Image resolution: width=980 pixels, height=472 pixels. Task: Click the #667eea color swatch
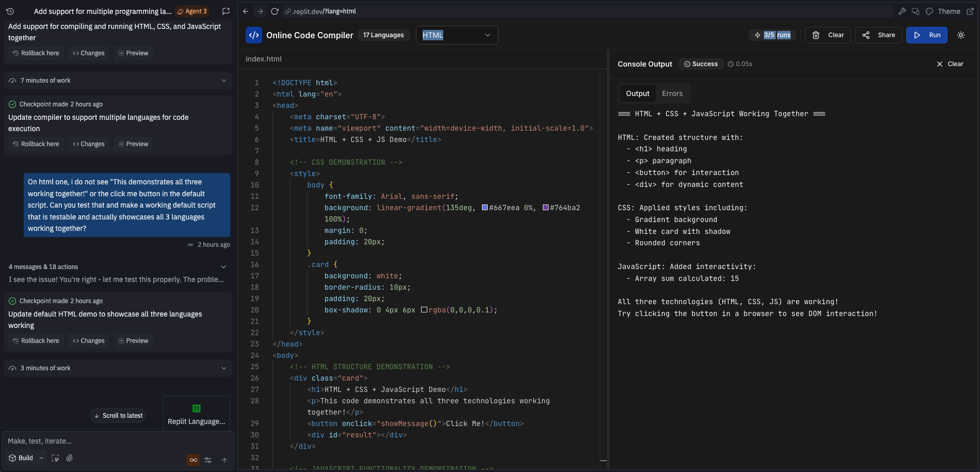pyautogui.click(x=484, y=207)
